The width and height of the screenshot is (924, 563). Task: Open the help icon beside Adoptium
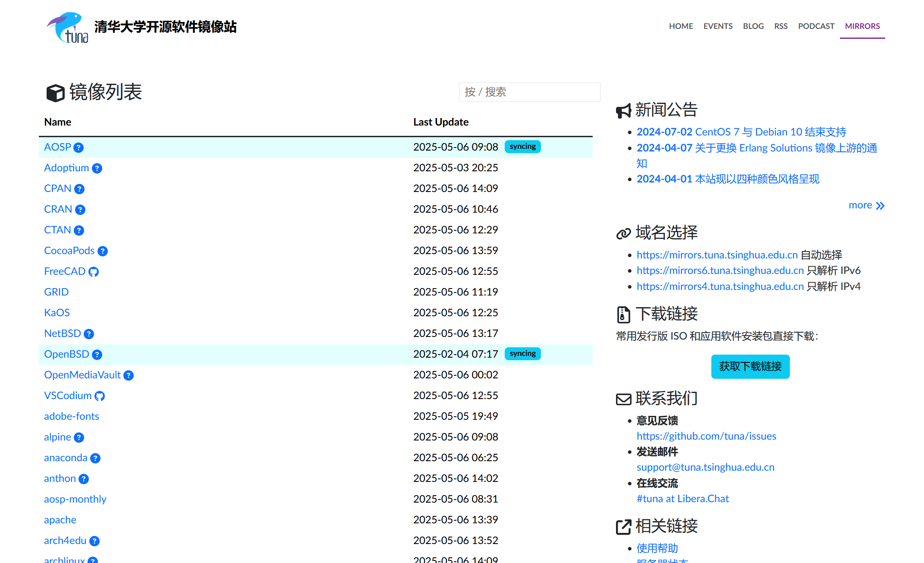pos(97,168)
